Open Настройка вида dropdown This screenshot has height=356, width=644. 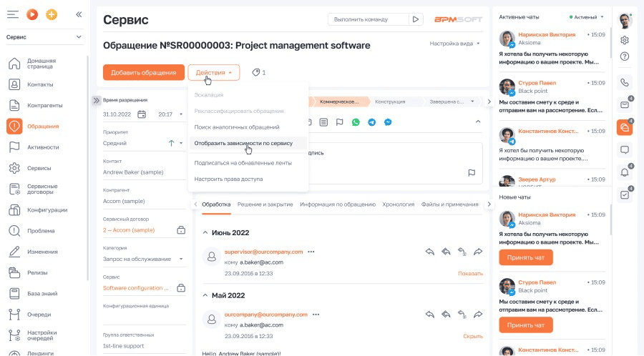point(454,44)
